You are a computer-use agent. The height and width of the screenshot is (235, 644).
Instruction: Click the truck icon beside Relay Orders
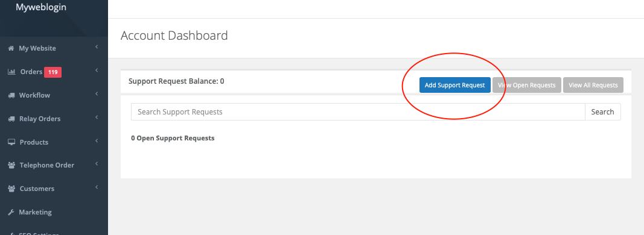click(11, 119)
